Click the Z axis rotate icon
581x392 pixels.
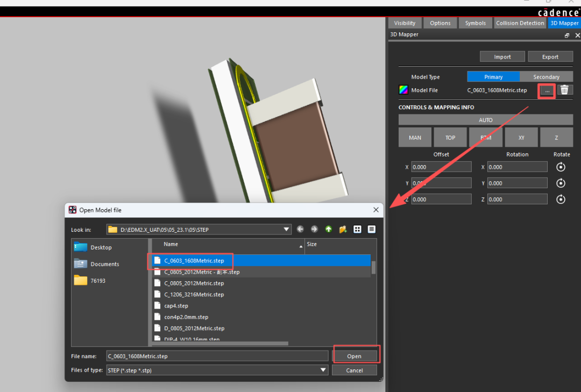point(561,199)
